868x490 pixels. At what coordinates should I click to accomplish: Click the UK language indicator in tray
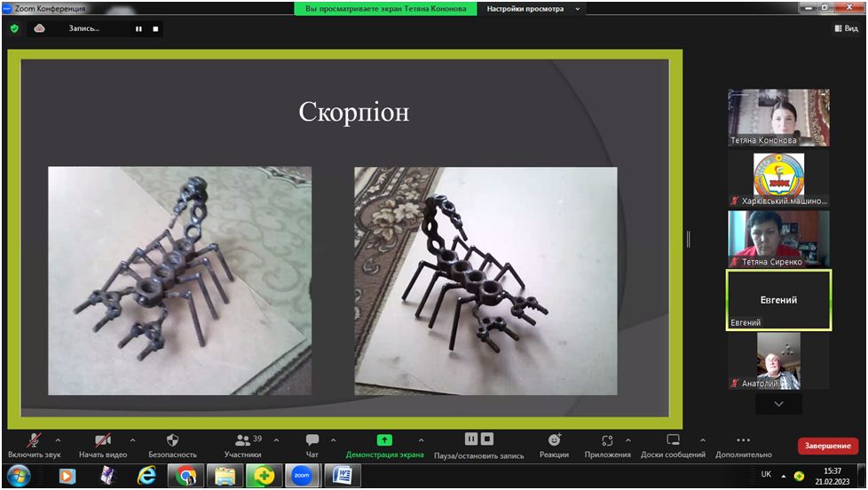(x=766, y=474)
